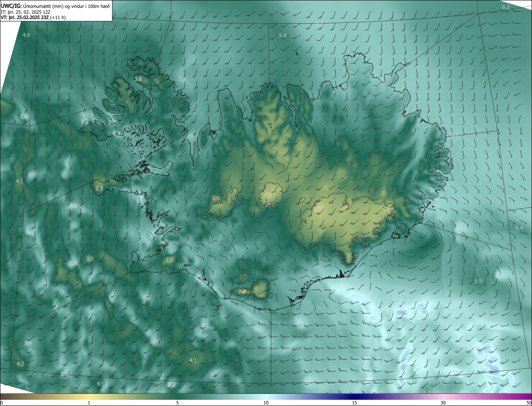Click the "VT: þri. 25.02.2025 23Z (+11 h)" line
Viewport: 532px width, 406px height.
coord(33,17)
